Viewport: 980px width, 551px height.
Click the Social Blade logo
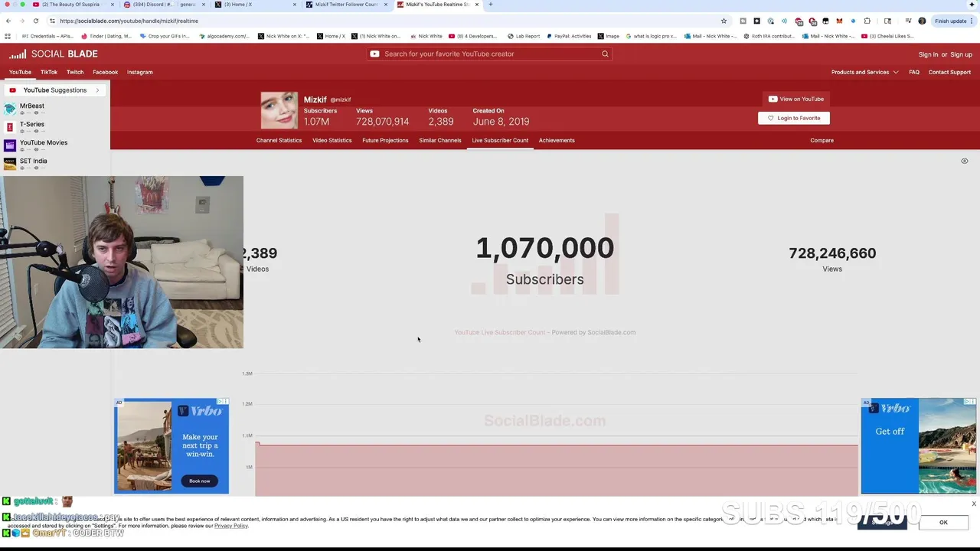(x=54, y=54)
